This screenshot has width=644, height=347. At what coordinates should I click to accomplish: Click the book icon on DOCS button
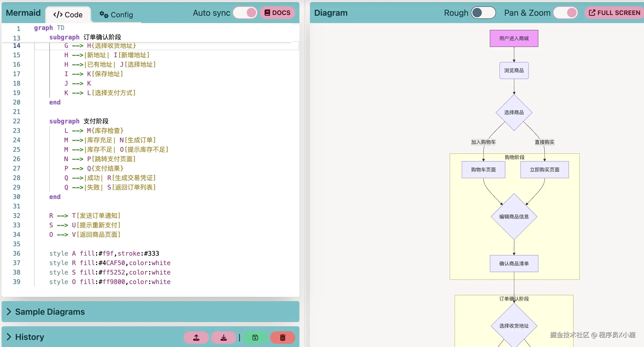[x=267, y=13]
